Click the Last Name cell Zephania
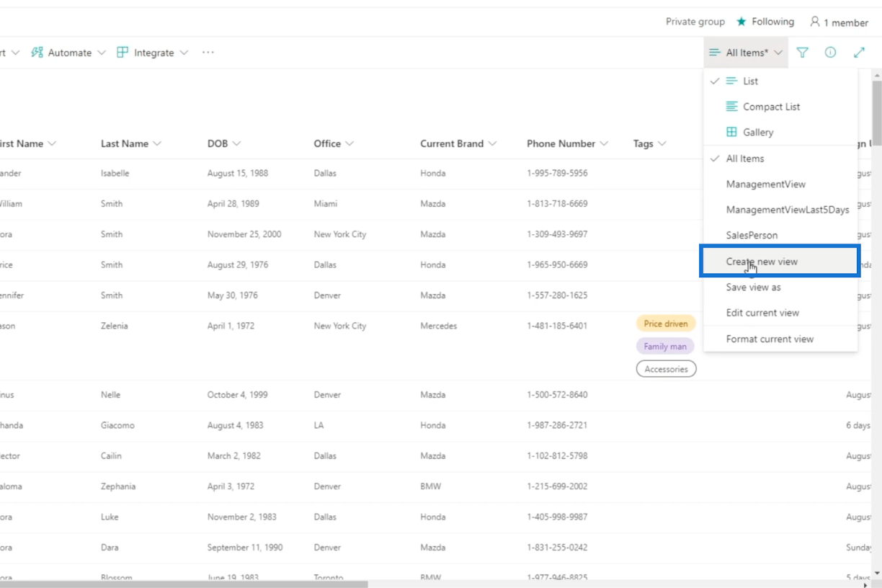This screenshot has height=588, width=882. click(119, 486)
